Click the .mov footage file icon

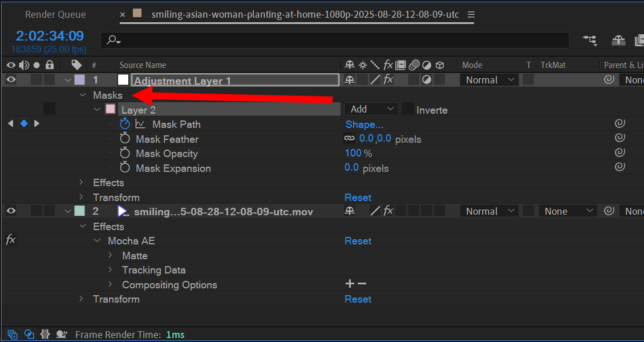tap(123, 211)
